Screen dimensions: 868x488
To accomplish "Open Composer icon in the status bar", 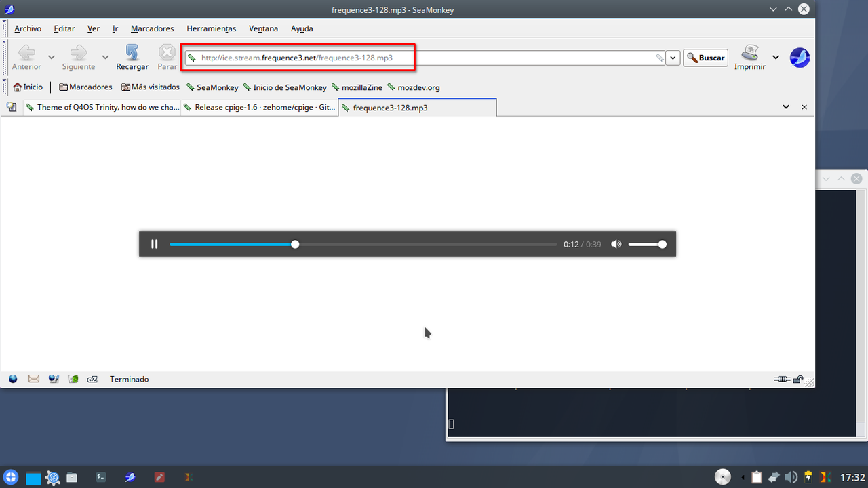I will pyautogui.click(x=54, y=379).
